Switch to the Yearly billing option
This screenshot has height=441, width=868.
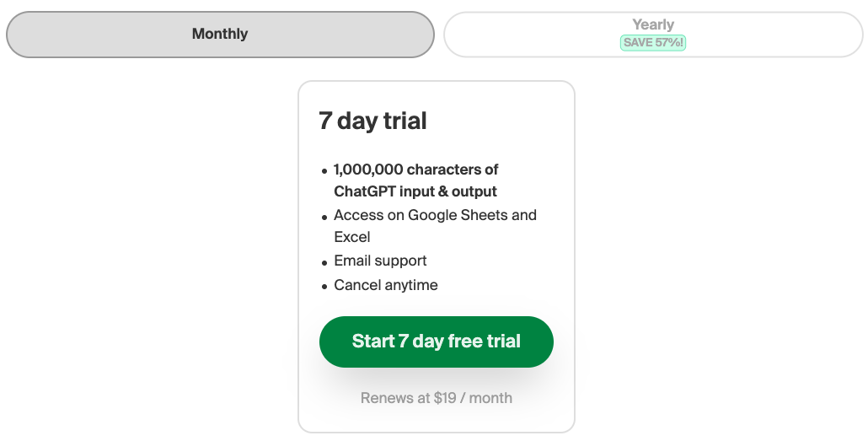(x=653, y=35)
